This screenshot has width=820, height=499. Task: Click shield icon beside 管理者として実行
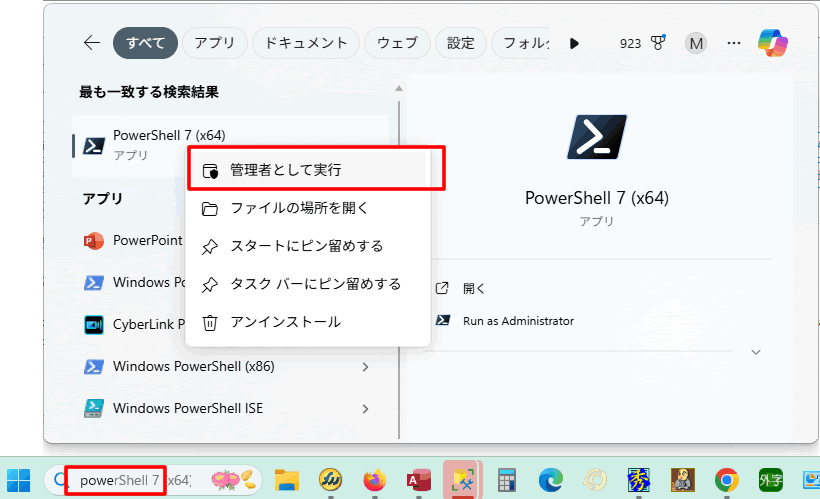210,171
